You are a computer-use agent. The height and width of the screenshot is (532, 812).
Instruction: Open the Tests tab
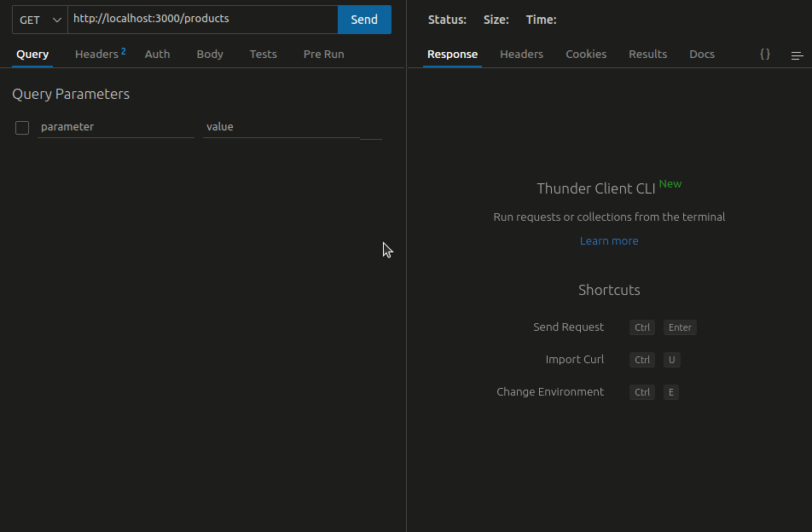tap(263, 55)
